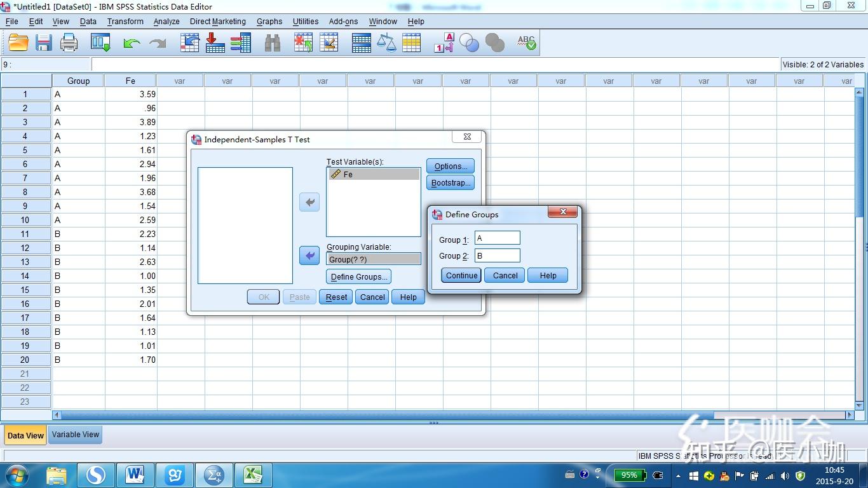Insert cases using toolbar icon
This screenshot has height=488, width=868.
click(304, 43)
